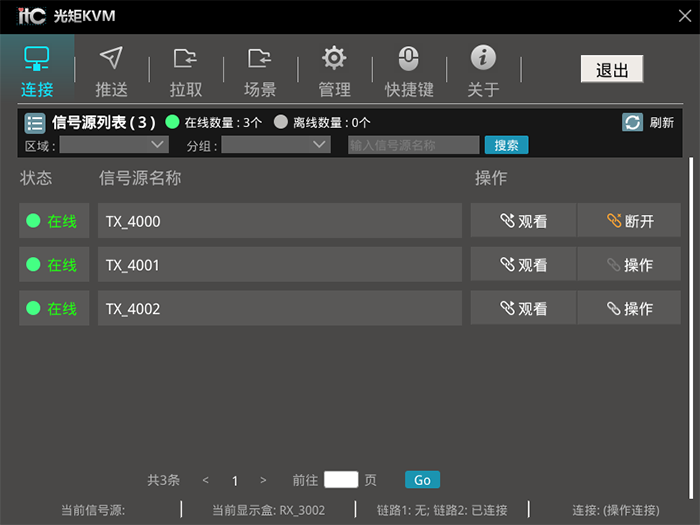The height and width of the screenshot is (525, 700).
Task: Expand the 分组 group dropdown
Action: [276, 145]
